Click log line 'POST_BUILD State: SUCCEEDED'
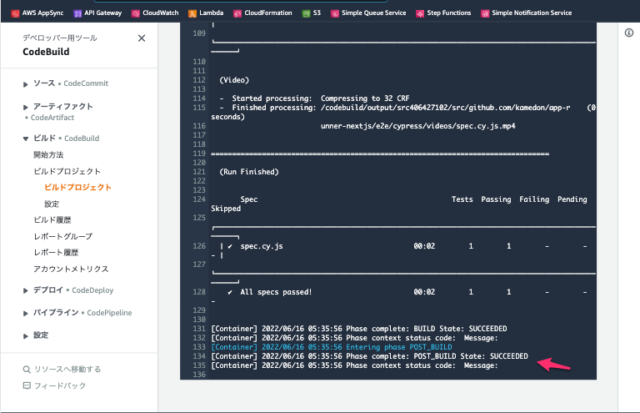Screen dimensions: 640x413 [369, 356]
